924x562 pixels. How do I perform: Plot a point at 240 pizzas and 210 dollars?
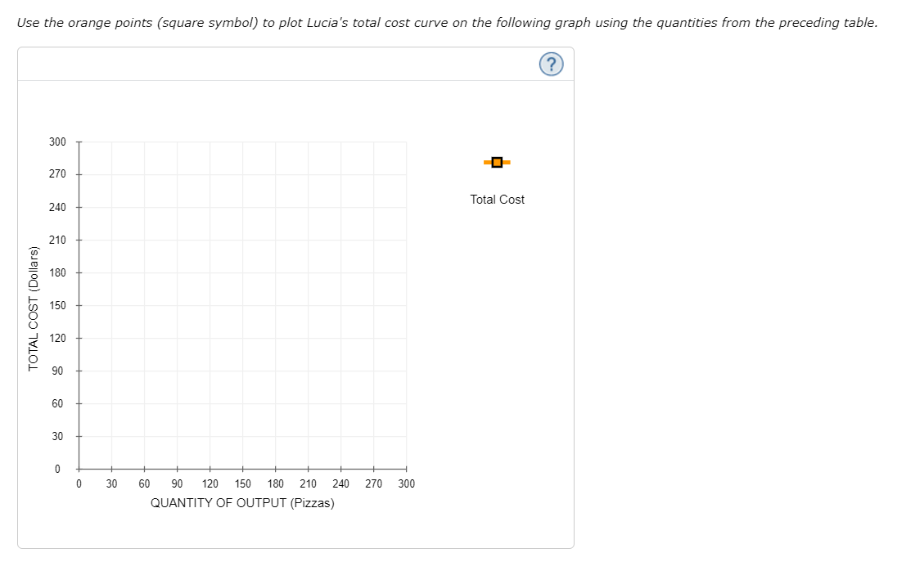click(x=341, y=240)
